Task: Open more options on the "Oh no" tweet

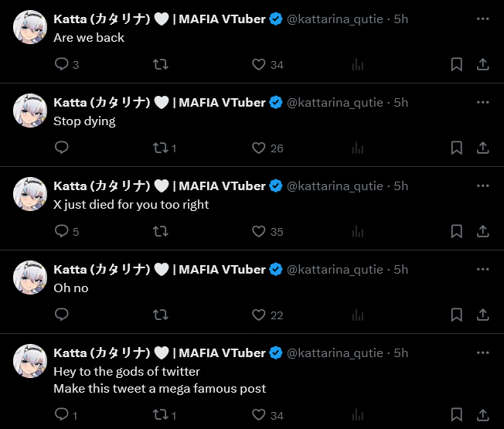Action: 483,270
